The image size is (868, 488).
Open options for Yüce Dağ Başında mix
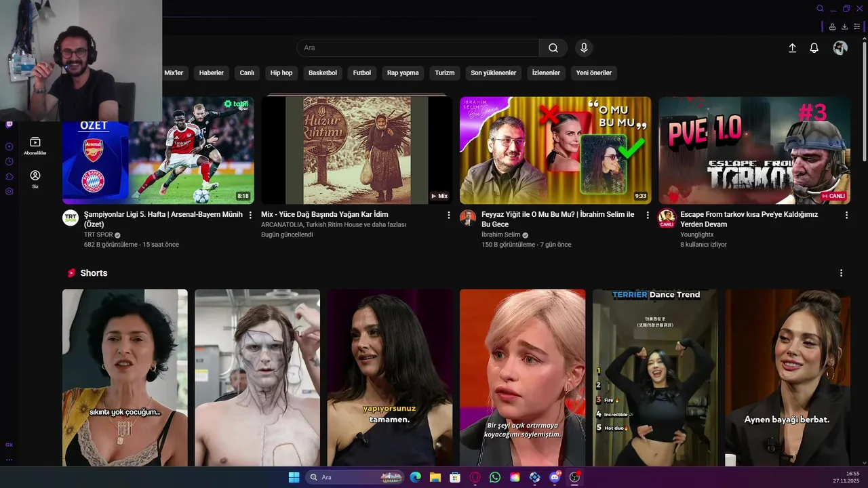[448, 215]
